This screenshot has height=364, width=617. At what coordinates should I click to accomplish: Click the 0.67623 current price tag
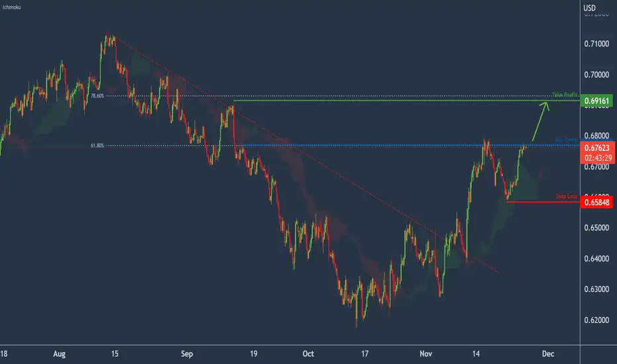(596, 148)
